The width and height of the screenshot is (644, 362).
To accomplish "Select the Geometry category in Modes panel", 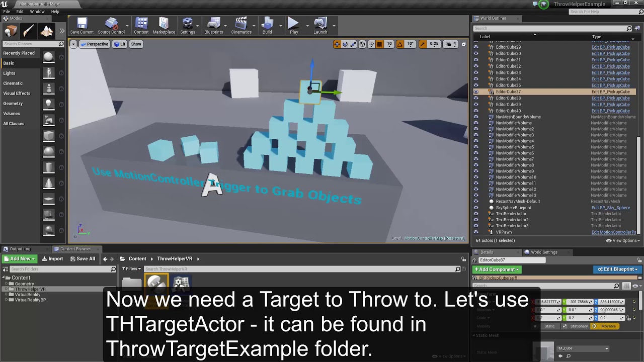I will tap(13, 104).
